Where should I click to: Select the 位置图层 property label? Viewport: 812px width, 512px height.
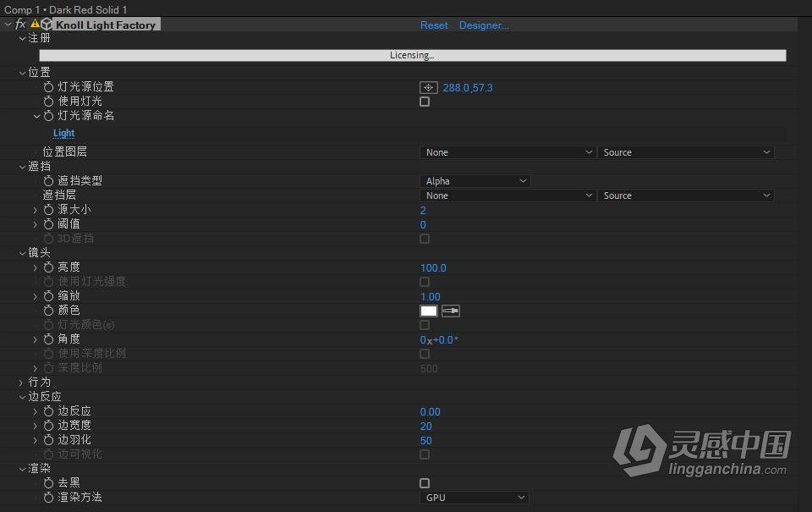click(x=65, y=151)
